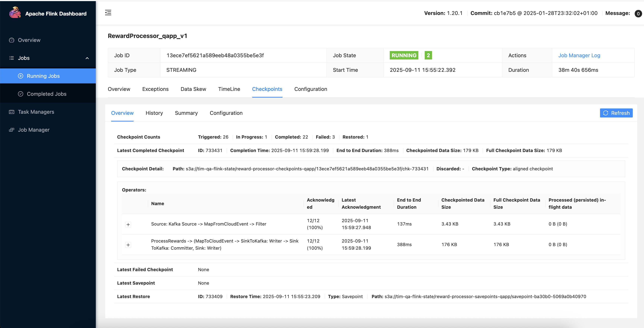Click the Task Managers sidebar icon
Image resolution: width=644 pixels, height=328 pixels.
click(11, 112)
